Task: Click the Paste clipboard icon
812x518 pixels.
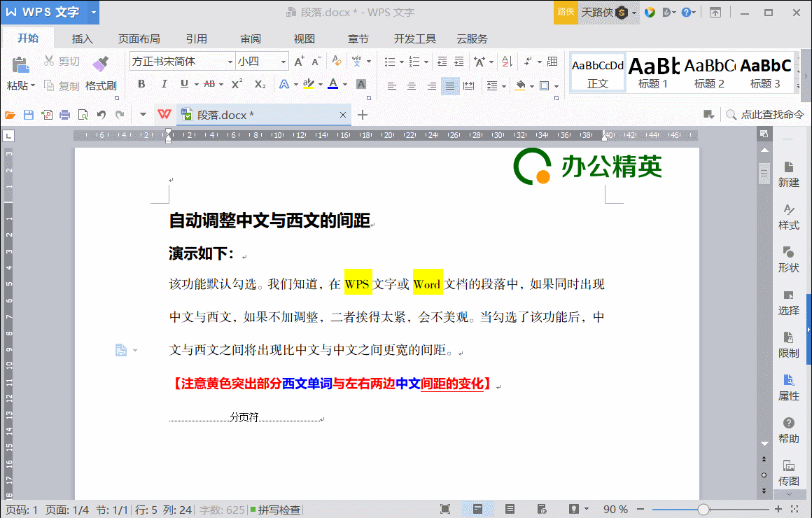Action: coord(20,65)
